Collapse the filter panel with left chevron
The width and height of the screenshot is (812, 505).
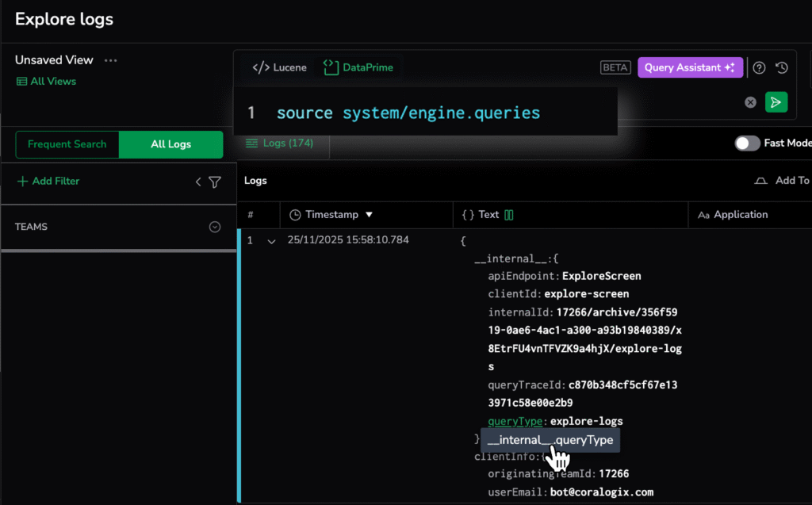(x=198, y=182)
